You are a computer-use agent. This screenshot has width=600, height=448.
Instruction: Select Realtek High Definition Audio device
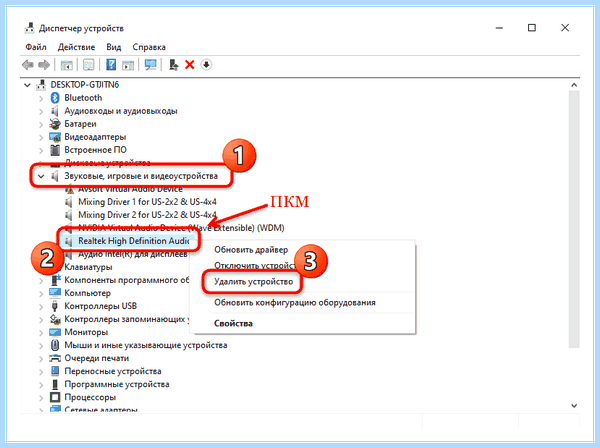(x=134, y=241)
